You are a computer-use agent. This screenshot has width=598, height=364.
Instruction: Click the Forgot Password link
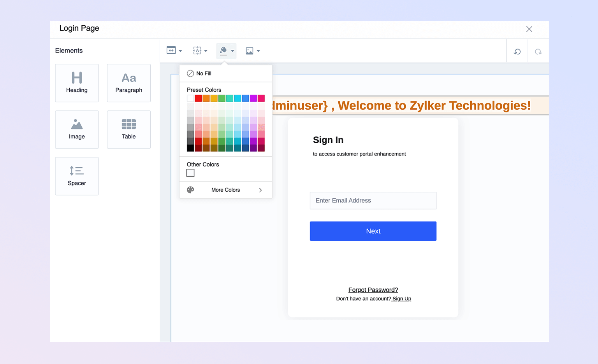[x=373, y=290]
